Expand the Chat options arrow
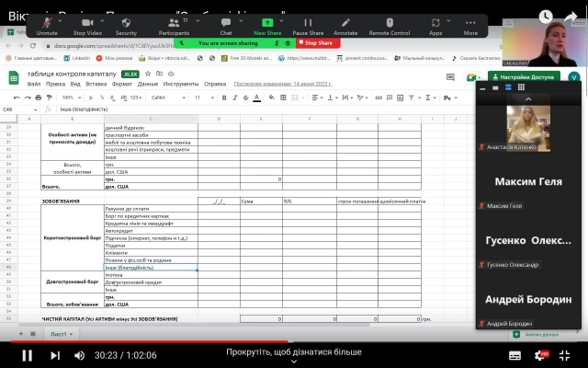Screen dimensions: 588x368 241,20
